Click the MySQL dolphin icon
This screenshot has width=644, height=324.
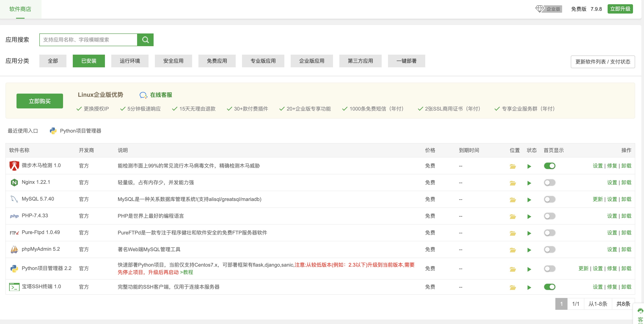[x=14, y=199]
